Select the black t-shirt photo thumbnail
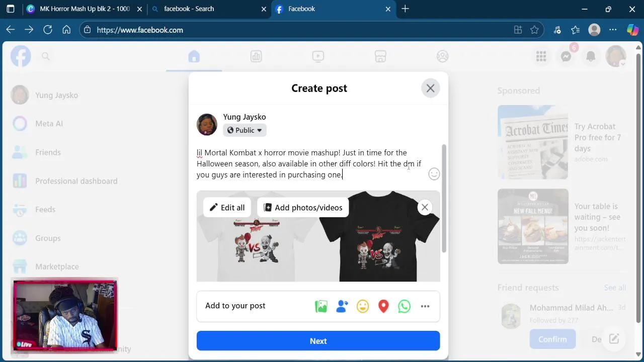This screenshot has height=362, width=644. click(x=379, y=236)
